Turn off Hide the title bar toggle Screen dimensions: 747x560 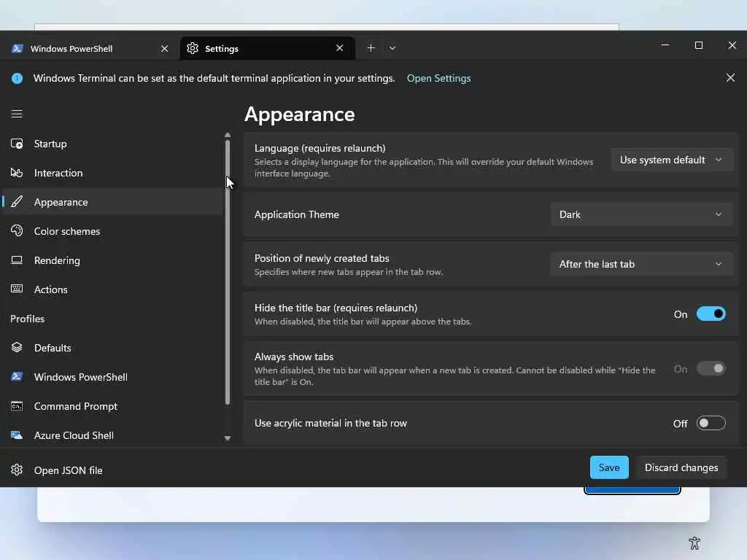[x=711, y=314]
